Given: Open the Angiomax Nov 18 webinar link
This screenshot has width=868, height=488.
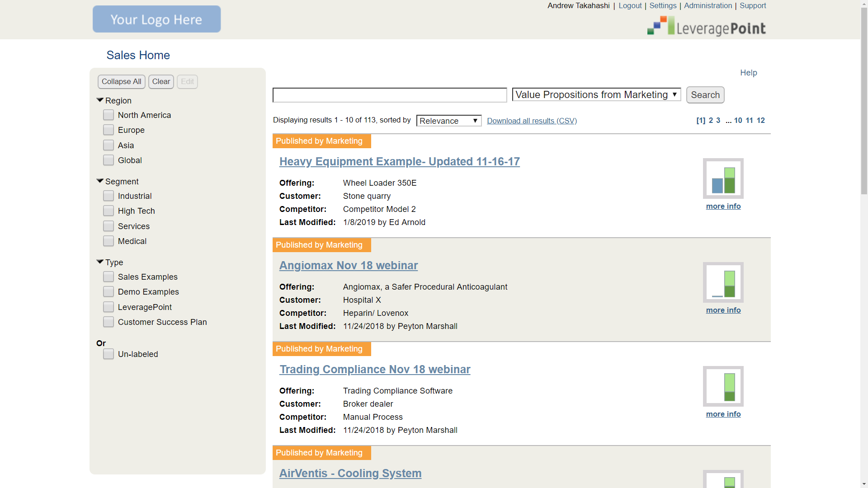Looking at the screenshot, I should [x=348, y=265].
